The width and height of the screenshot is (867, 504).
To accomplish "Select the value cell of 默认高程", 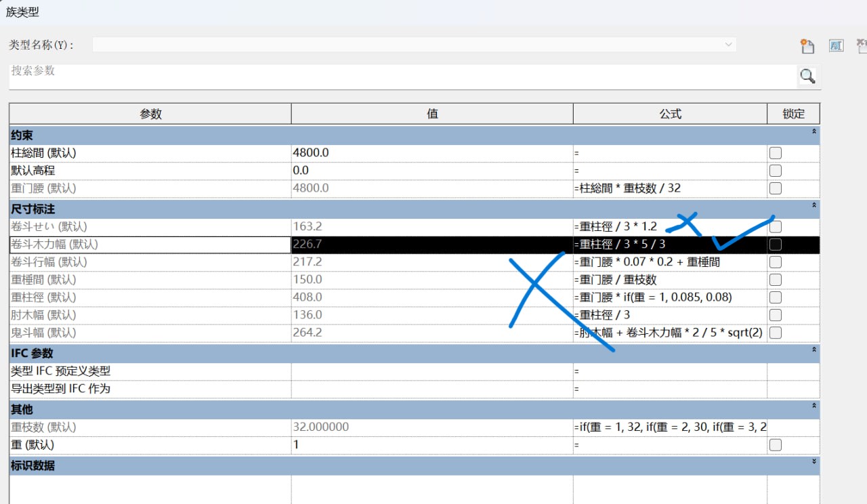I will (x=431, y=170).
